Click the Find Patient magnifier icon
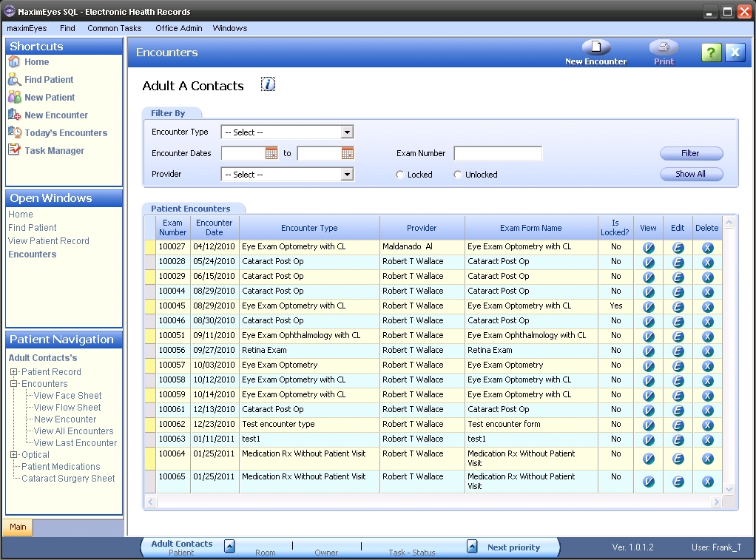Screen dimensions: 756x560 click(x=15, y=80)
